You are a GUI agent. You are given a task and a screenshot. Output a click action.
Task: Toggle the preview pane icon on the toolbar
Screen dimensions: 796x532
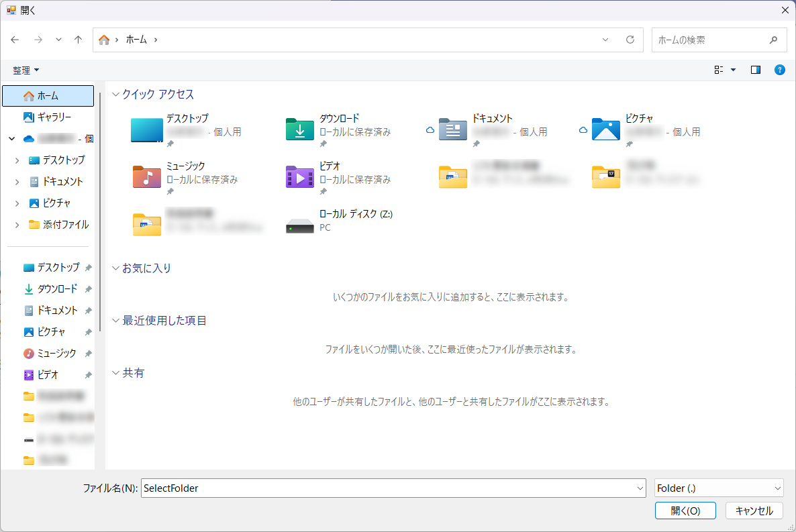pyautogui.click(x=754, y=69)
